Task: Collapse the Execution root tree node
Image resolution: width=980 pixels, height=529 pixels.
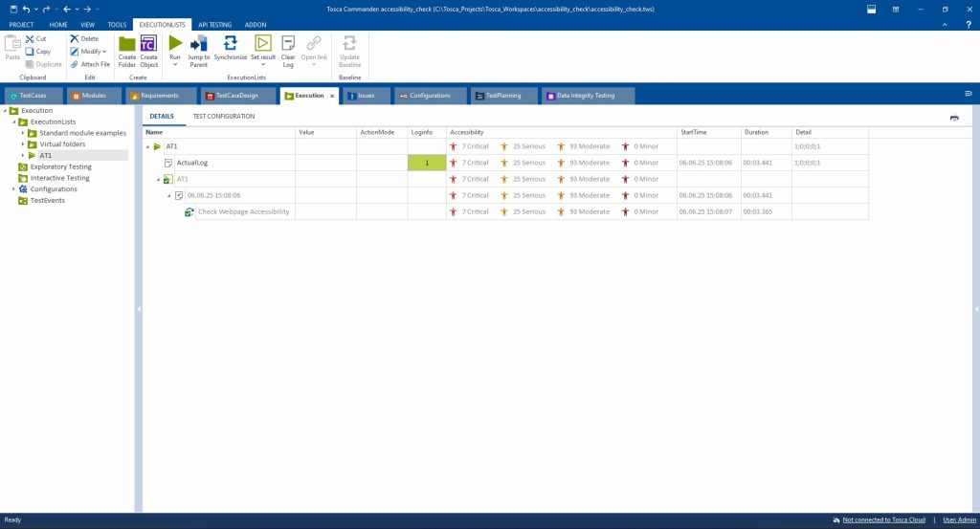Action: pyautogui.click(x=5, y=111)
